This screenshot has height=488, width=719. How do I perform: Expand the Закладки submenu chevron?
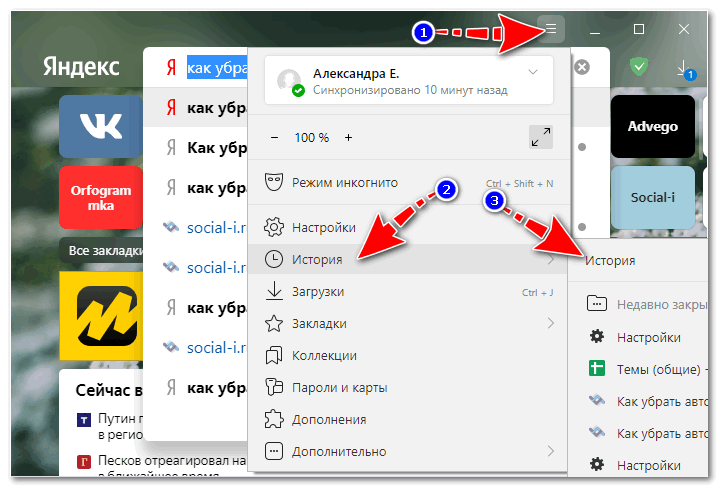[x=551, y=323]
